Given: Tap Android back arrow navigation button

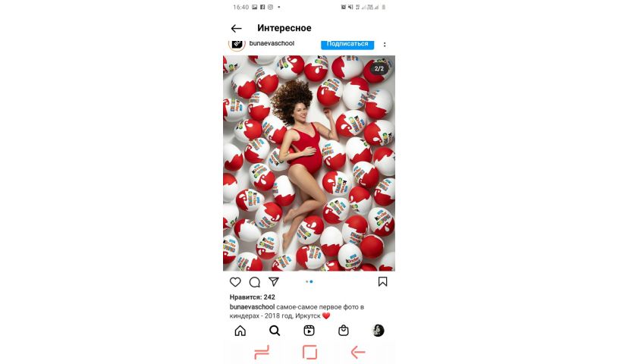Looking at the screenshot, I should 358,352.
